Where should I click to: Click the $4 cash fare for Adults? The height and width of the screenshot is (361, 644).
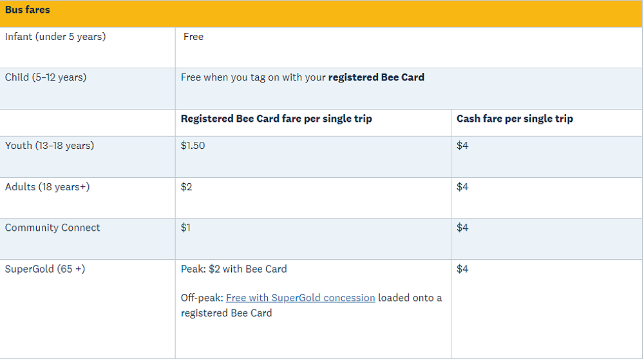tap(462, 187)
